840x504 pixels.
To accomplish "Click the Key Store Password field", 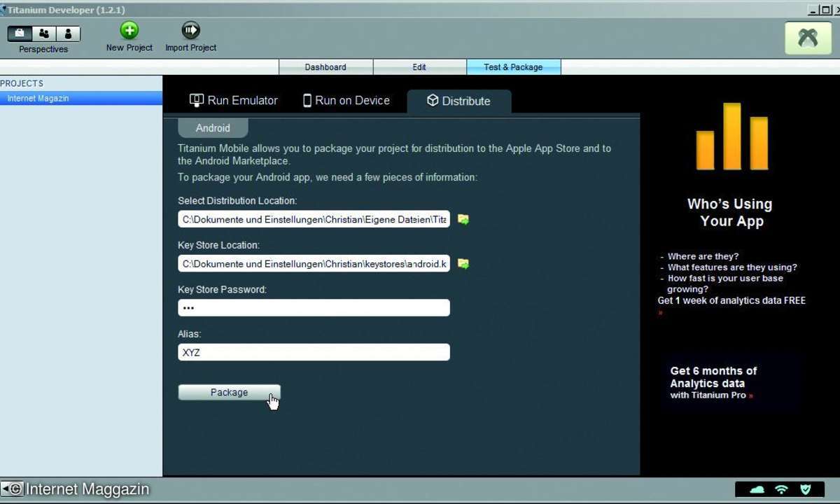I will (314, 308).
